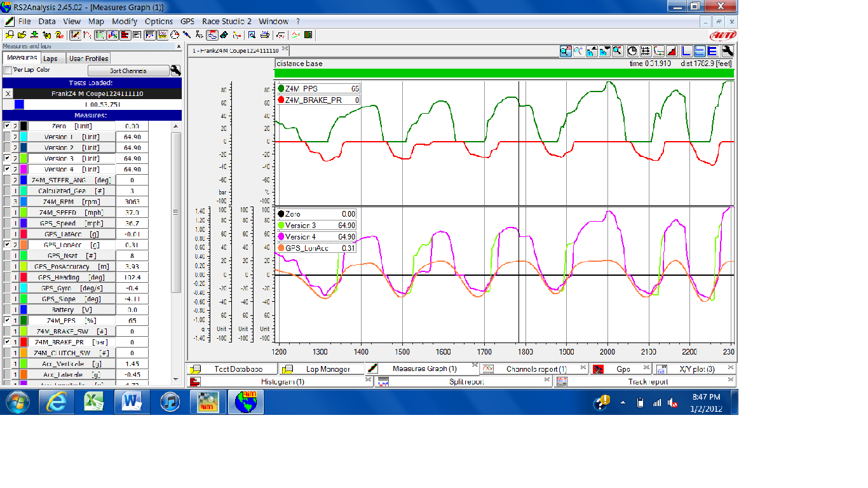
Task: Open the File menu
Action: click(25, 21)
